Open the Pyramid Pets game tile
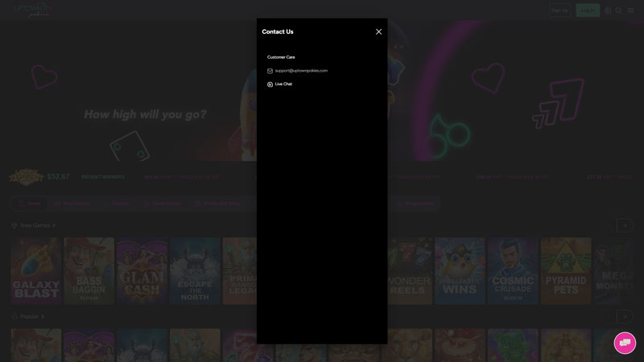Viewport: 644px width, 362px height. pyautogui.click(x=566, y=271)
